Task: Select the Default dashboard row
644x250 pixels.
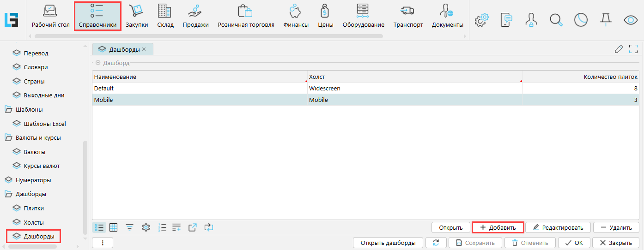Action: pyautogui.click(x=199, y=88)
